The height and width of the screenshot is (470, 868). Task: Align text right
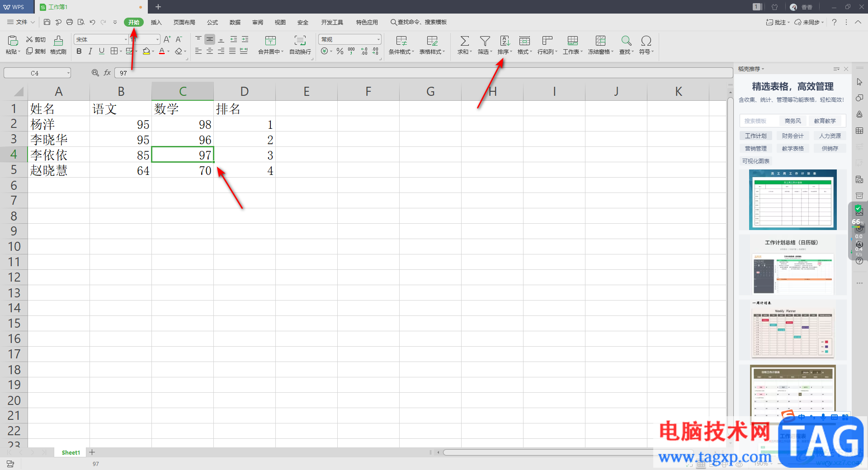click(x=221, y=52)
